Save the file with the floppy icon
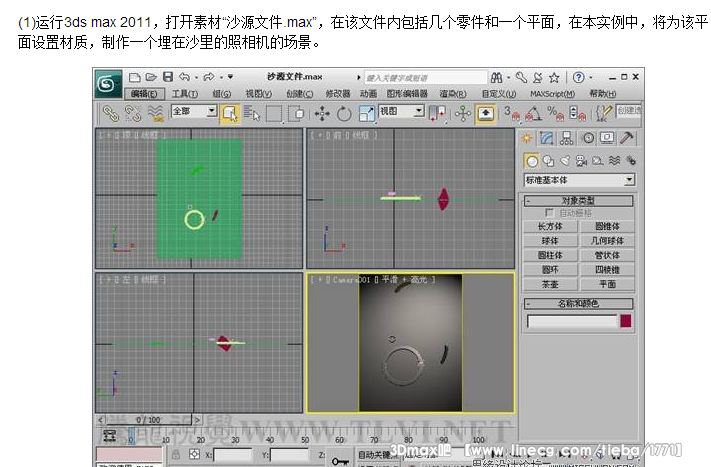Screen dimensions: 711x467 pyautogui.click(x=168, y=77)
